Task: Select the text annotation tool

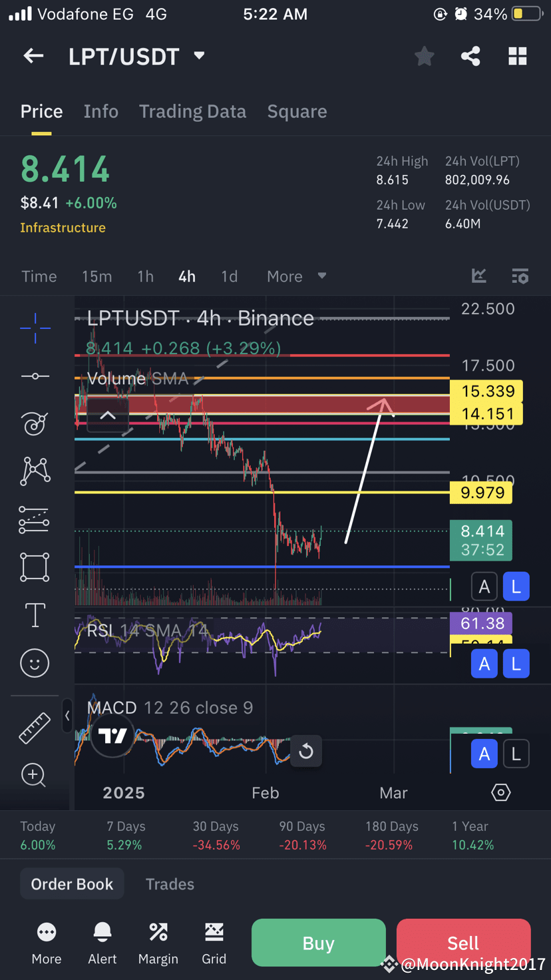Action: click(x=34, y=615)
